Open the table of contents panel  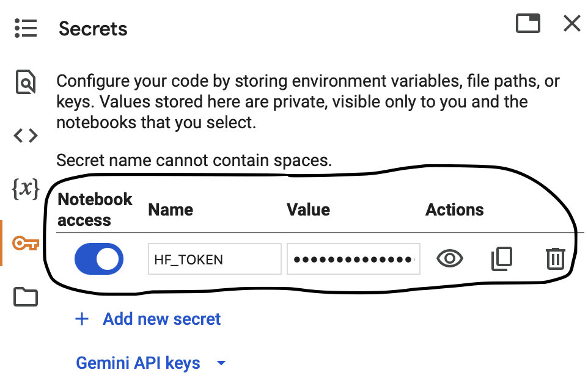point(26,28)
